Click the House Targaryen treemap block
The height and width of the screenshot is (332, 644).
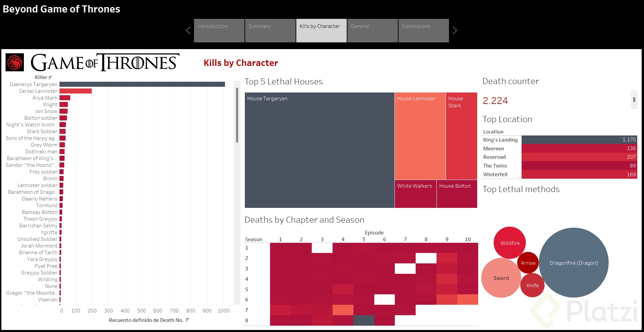(319, 150)
